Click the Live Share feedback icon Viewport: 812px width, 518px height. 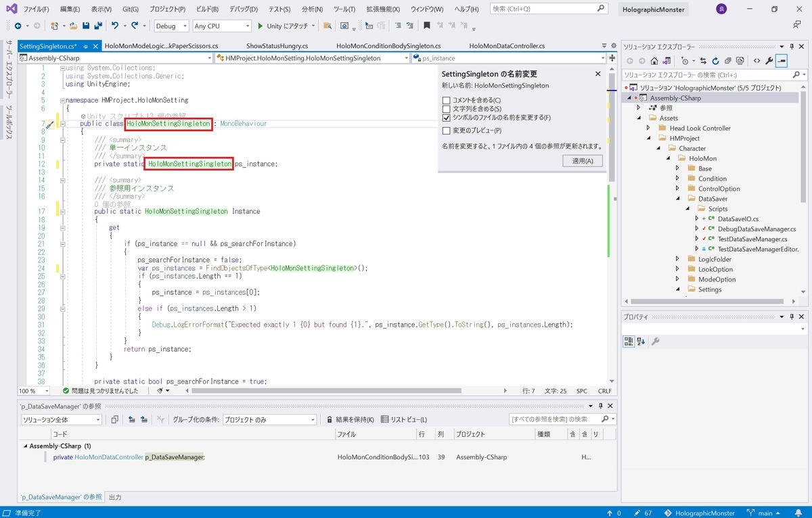(797, 26)
